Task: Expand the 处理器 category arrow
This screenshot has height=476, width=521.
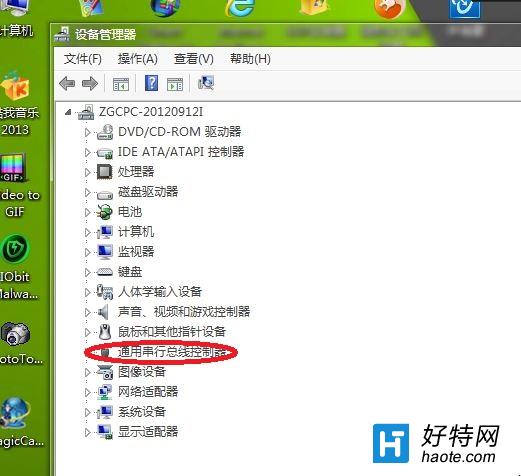Action: (88, 172)
